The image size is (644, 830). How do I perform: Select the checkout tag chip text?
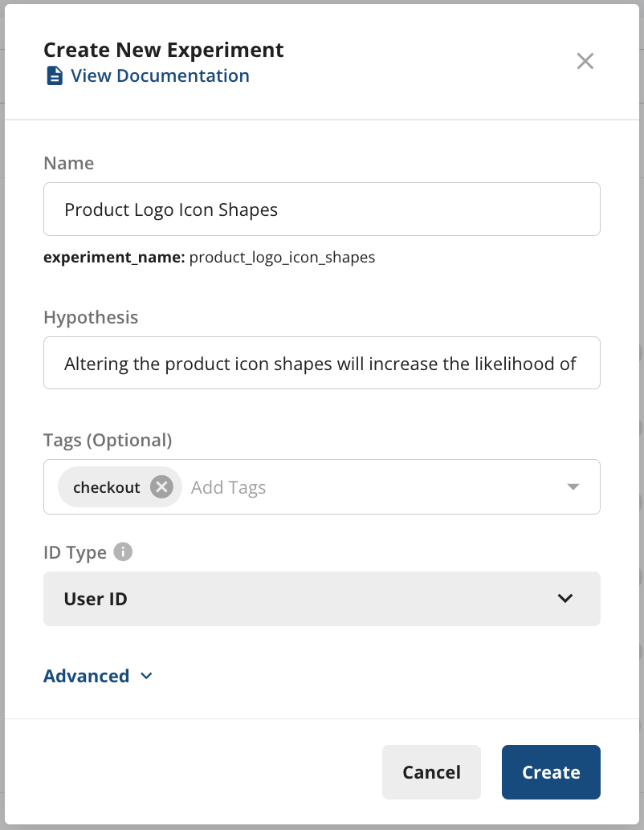tap(107, 487)
